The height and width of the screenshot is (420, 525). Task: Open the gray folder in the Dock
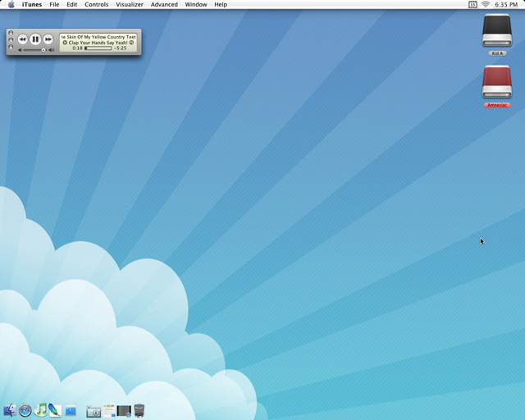point(94,411)
